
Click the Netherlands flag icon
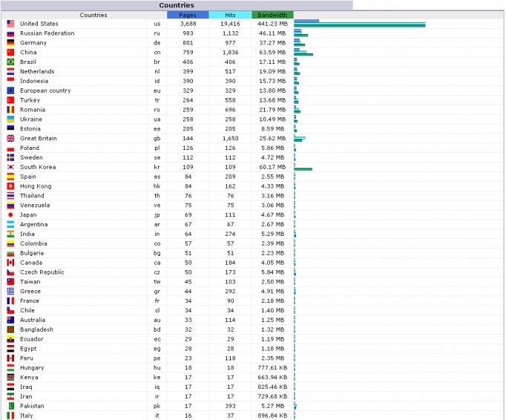point(10,71)
